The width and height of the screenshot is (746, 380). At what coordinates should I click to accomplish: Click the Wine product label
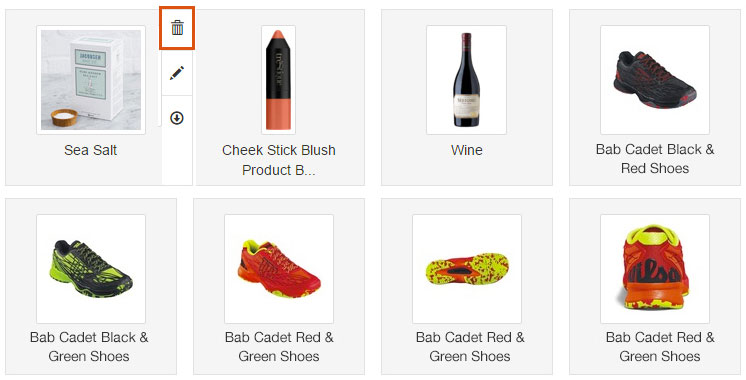[467, 150]
